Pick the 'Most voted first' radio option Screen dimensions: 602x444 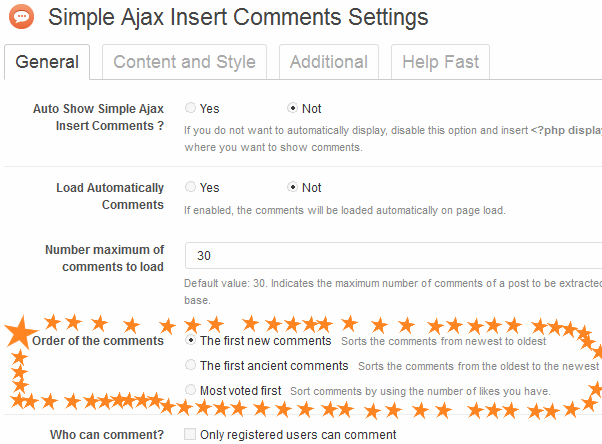pos(191,390)
